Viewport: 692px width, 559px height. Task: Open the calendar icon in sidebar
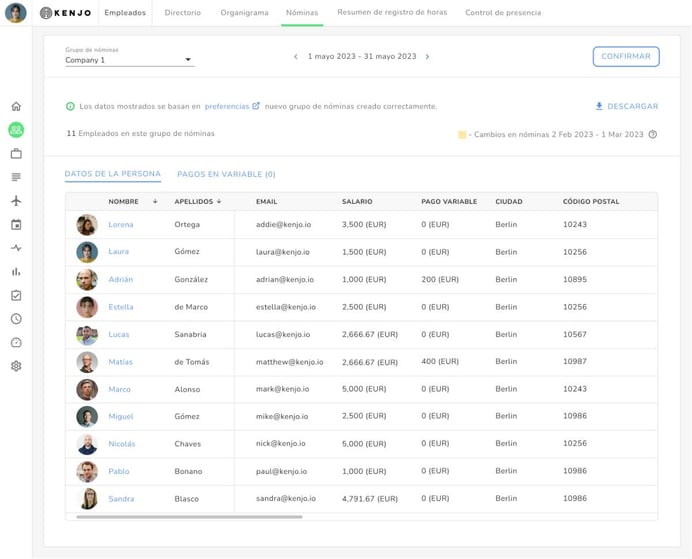pyautogui.click(x=16, y=225)
